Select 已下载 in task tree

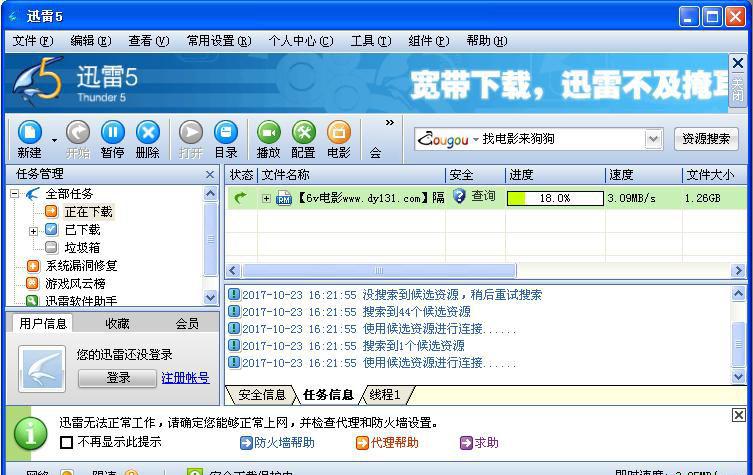83,230
